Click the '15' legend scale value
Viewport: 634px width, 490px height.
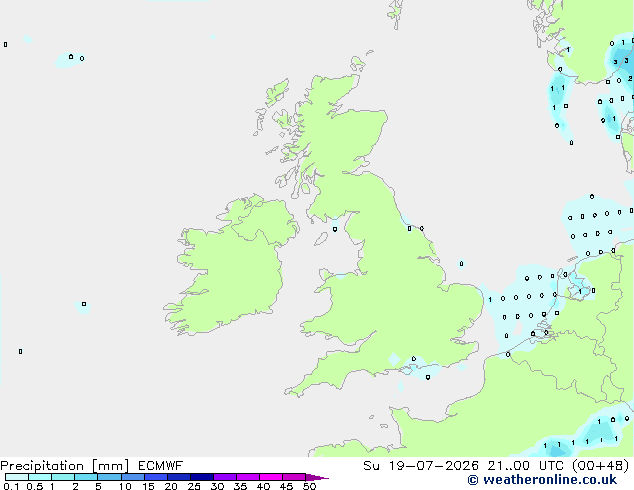[148, 486]
